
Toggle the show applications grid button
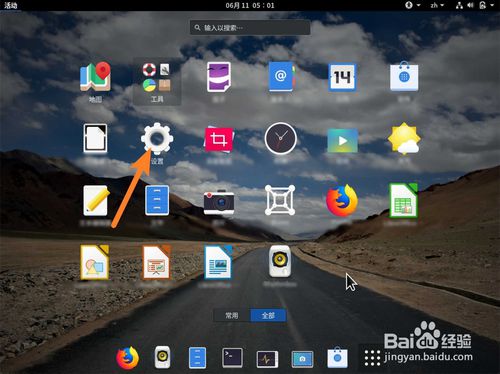pos(372,358)
